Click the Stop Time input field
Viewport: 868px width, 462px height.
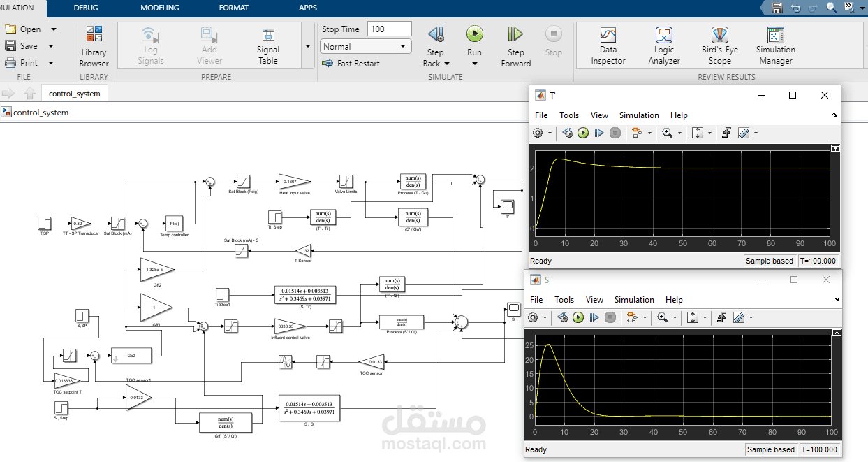(x=389, y=29)
